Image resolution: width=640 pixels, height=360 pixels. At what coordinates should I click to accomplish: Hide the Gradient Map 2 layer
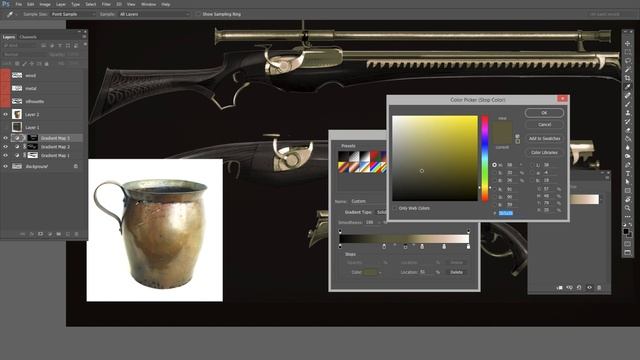pyautogui.click(x=5, y=147)
